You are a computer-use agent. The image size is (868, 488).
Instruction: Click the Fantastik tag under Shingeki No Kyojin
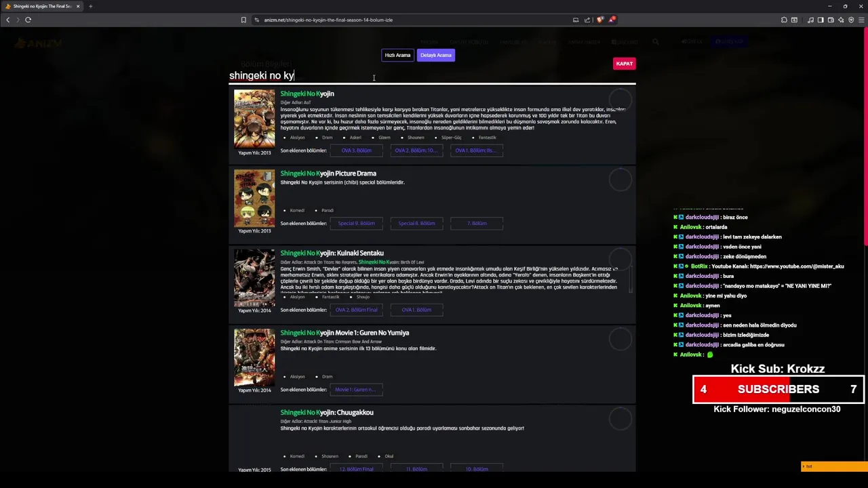tap(487, 138)
